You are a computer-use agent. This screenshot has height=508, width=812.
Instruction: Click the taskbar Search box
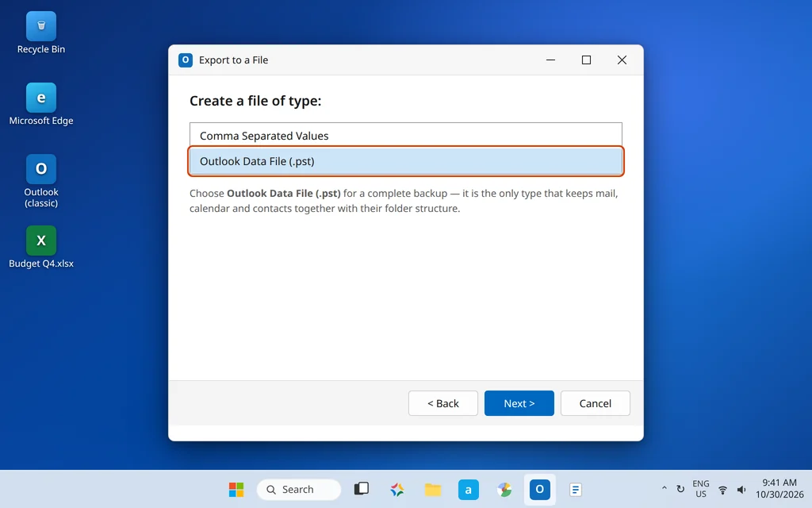point(299,489)
